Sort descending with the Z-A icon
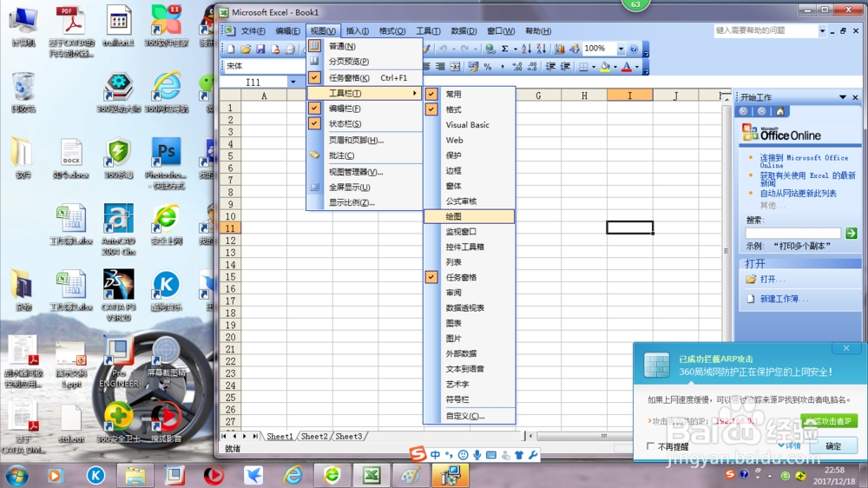The height and width of the screenshot is (488, 868). (541, 49)
